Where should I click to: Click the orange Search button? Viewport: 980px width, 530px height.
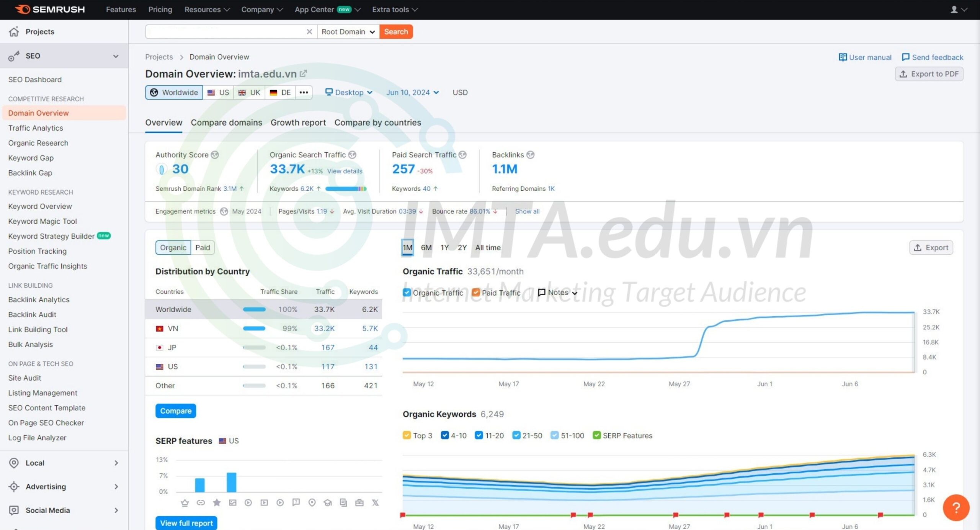(396, 31)
